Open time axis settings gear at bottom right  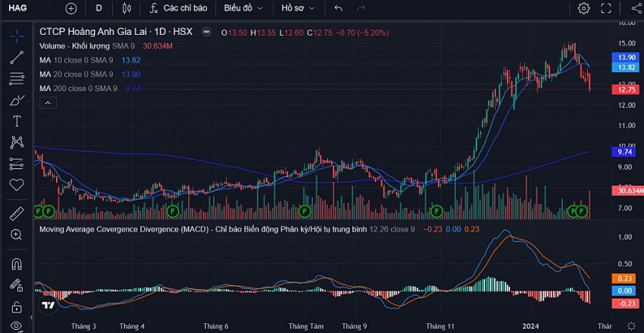[x=631, y=326]
